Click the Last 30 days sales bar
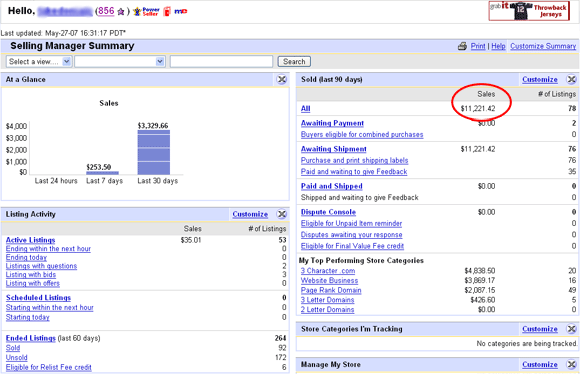The height and width of the screenshot is (374, 580). pos(154,152)
